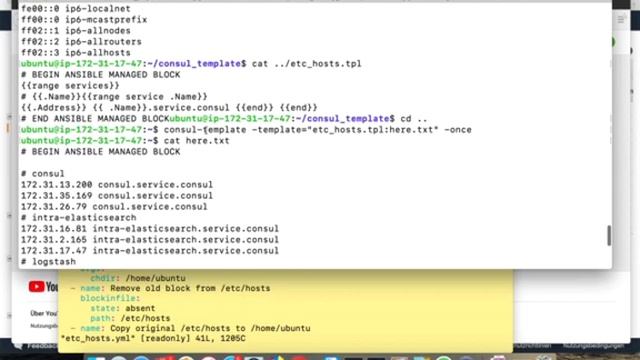Click the '172.31.13.200 consul.service.consul' line
This screenshot has height=360, width=640.
pos(117,185)
